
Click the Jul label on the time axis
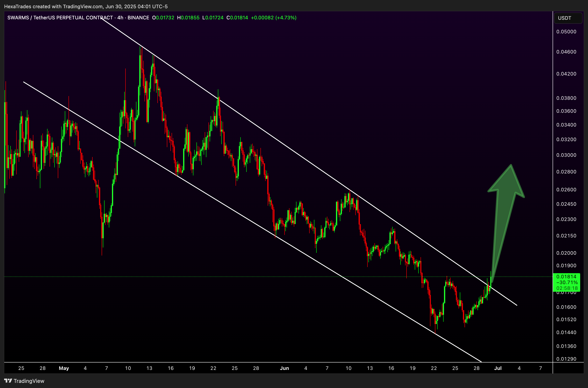[498, 368]
